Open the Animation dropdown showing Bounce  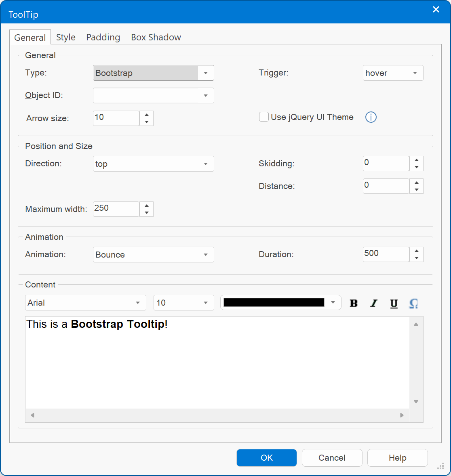(x=154, y=254)
